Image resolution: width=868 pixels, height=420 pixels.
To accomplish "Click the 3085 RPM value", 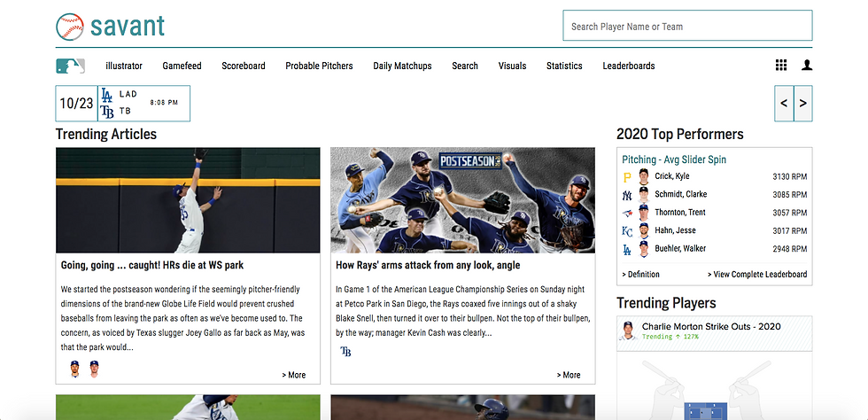I will click(790, 194).
